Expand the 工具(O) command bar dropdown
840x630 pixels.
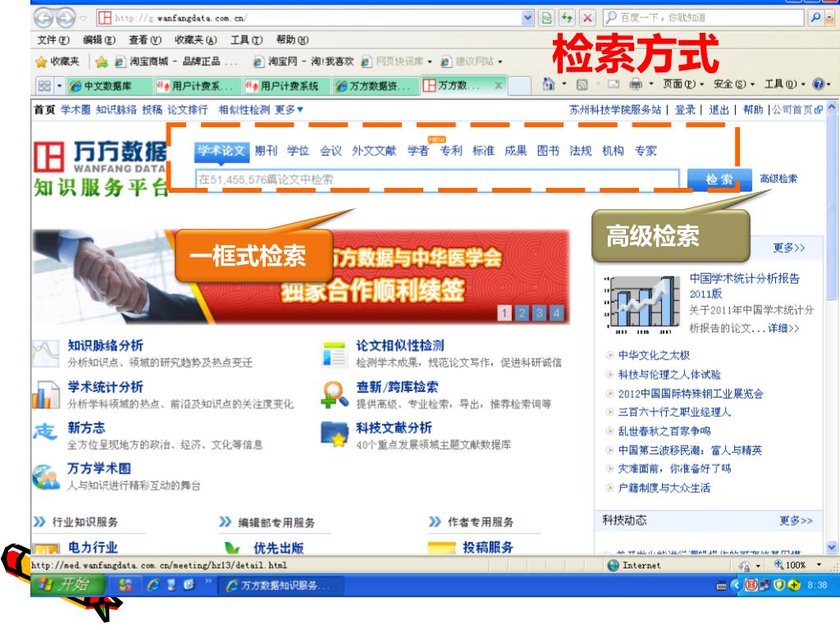[785, 84]
